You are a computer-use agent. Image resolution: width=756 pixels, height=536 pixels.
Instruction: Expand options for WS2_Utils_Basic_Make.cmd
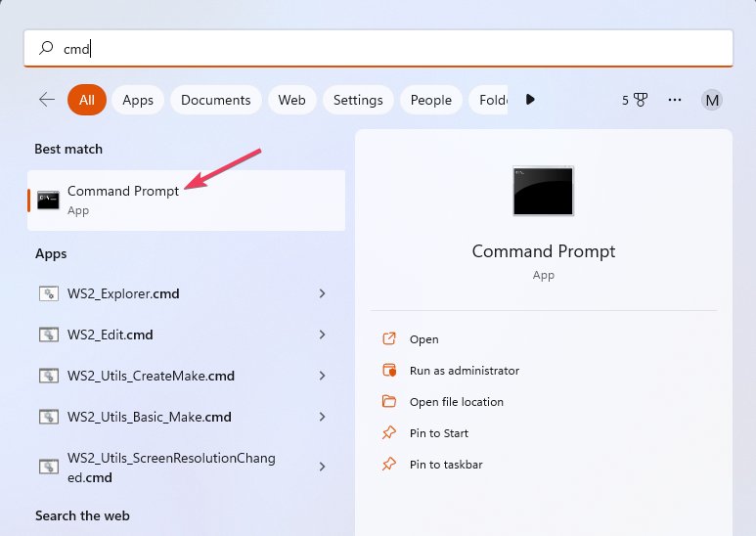[x=322, y=417]
